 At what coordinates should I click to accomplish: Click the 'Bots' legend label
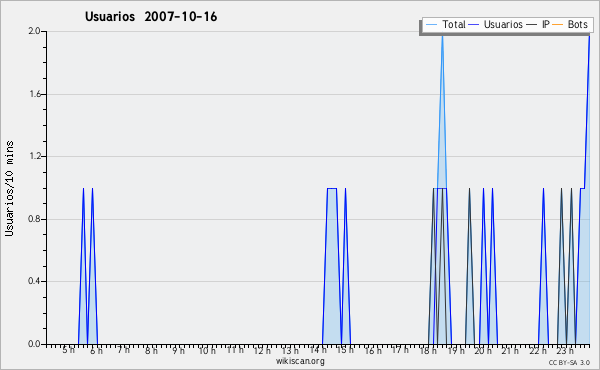577,24
